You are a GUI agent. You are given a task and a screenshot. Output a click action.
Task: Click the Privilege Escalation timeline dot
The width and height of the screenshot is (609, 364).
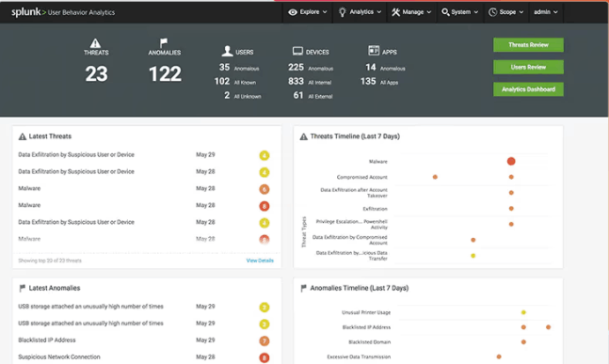click(511, 224)
